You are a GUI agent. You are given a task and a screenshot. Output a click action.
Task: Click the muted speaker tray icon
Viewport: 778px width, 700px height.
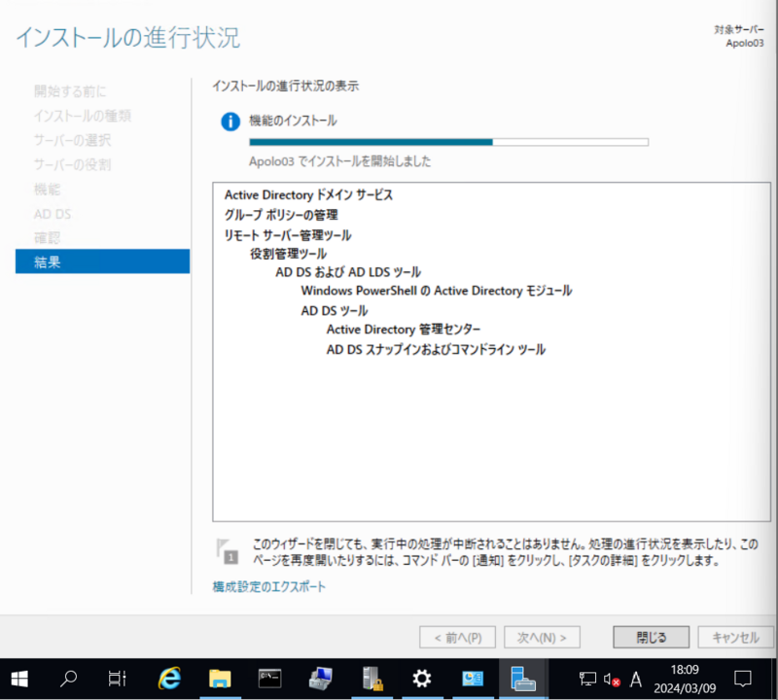tap(612, 679)
